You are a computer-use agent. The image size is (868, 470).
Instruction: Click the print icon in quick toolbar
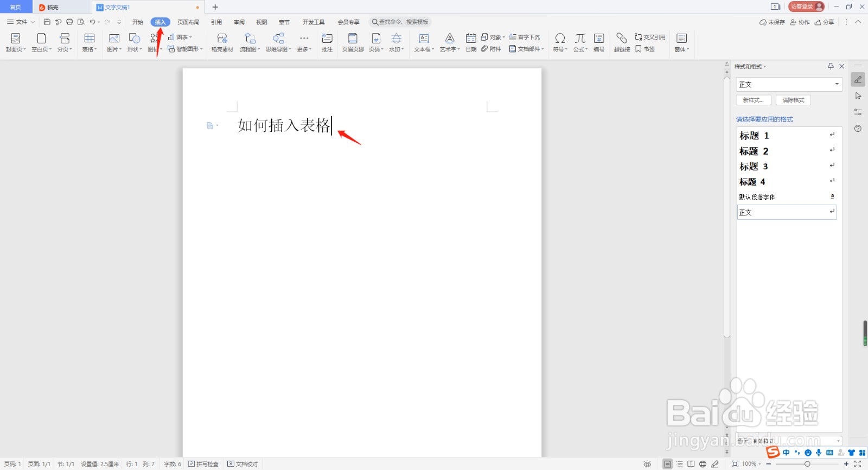tap(69, 22)
